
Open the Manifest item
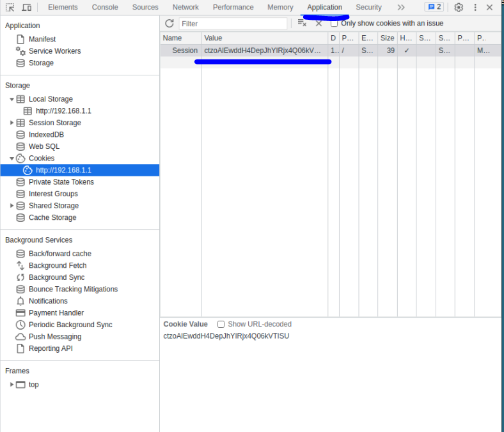[42, 39]
